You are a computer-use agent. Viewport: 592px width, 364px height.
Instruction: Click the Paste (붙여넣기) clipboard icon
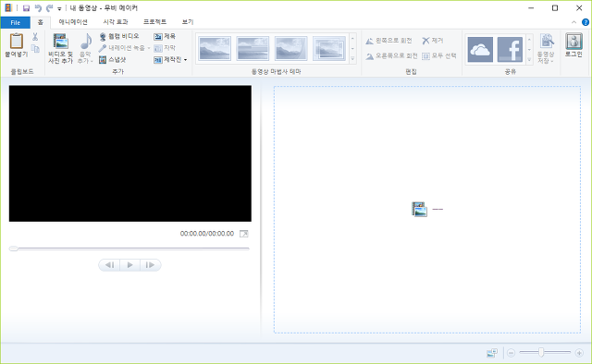(x=17, y=42)
